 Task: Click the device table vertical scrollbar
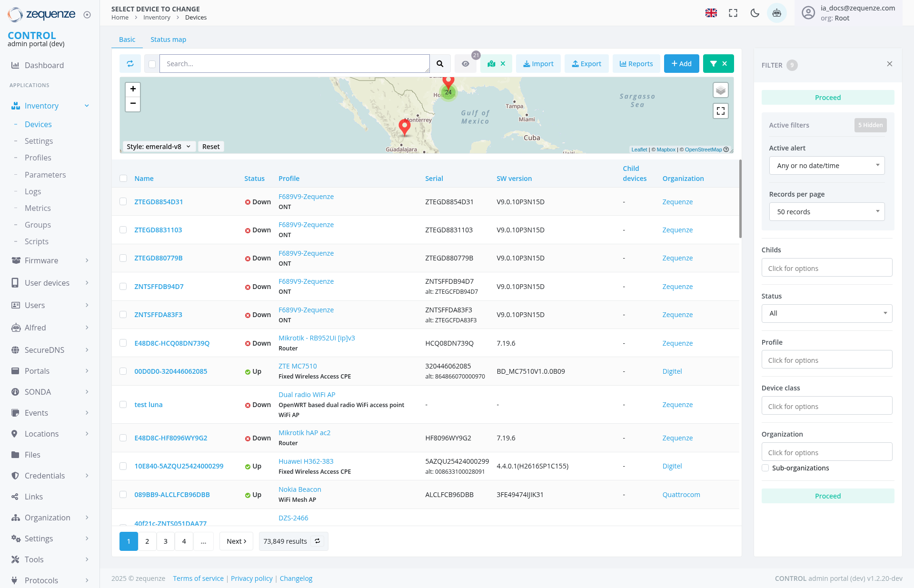[740, 199]
